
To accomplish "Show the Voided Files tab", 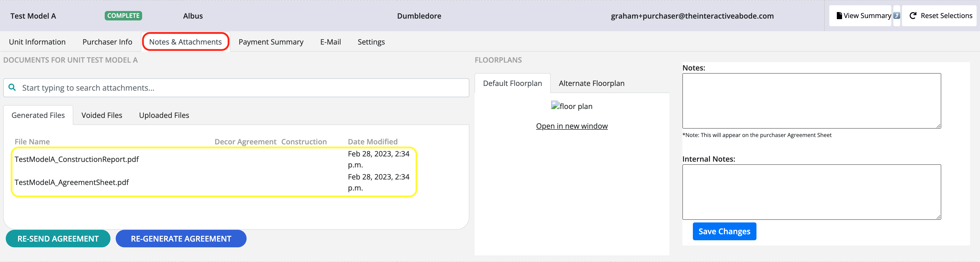I will click(102, 115).
